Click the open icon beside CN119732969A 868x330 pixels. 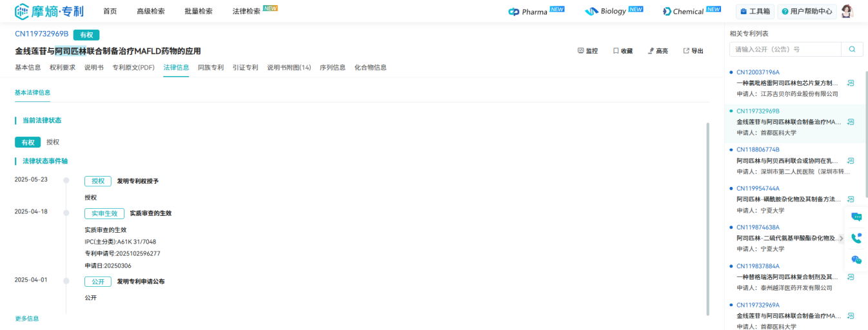[851, 315]
